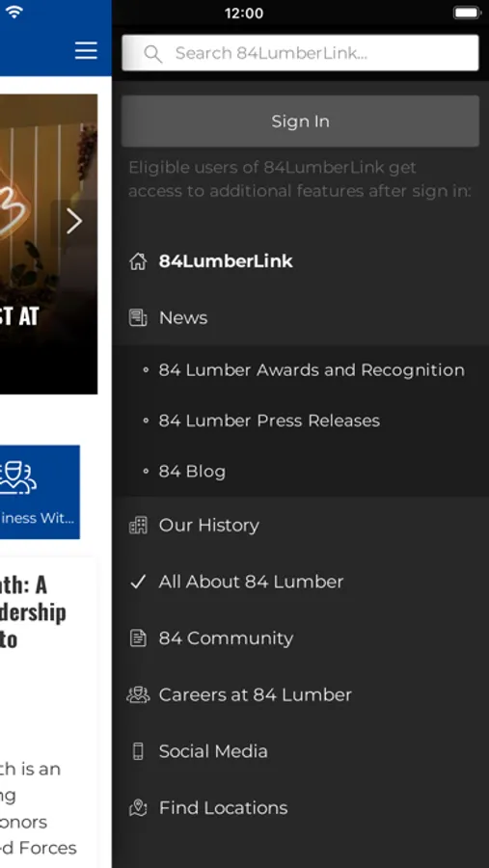The width and height of the screenshot is (489, 868).
Task: Open the Social Media menu item
Action: coord(213,751)
